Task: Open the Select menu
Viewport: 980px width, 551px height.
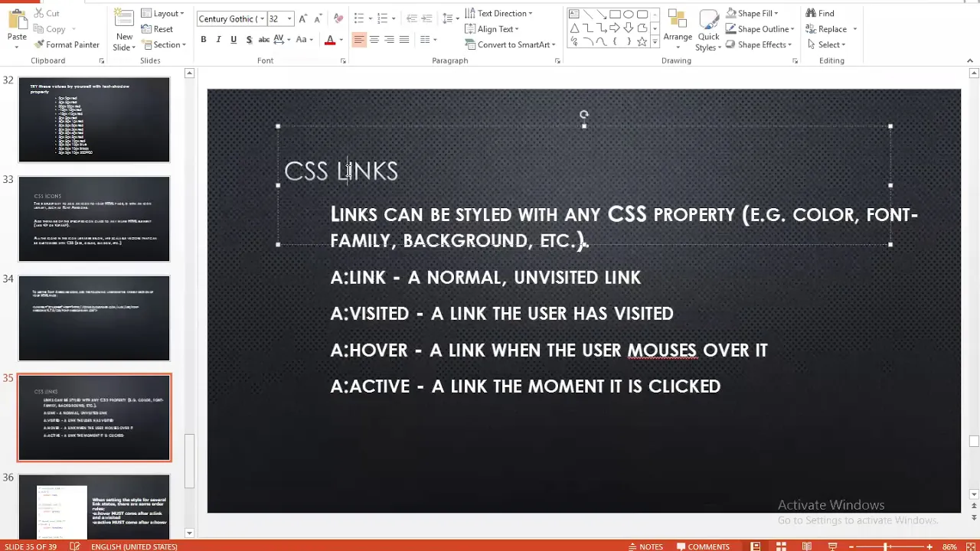Action: [x=827, y=44]
